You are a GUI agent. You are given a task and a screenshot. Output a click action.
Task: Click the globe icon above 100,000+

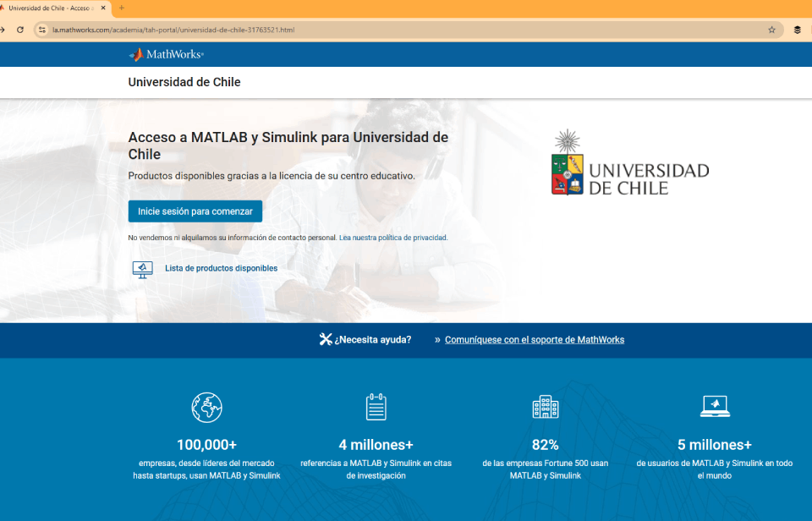(x=206, y=407)
